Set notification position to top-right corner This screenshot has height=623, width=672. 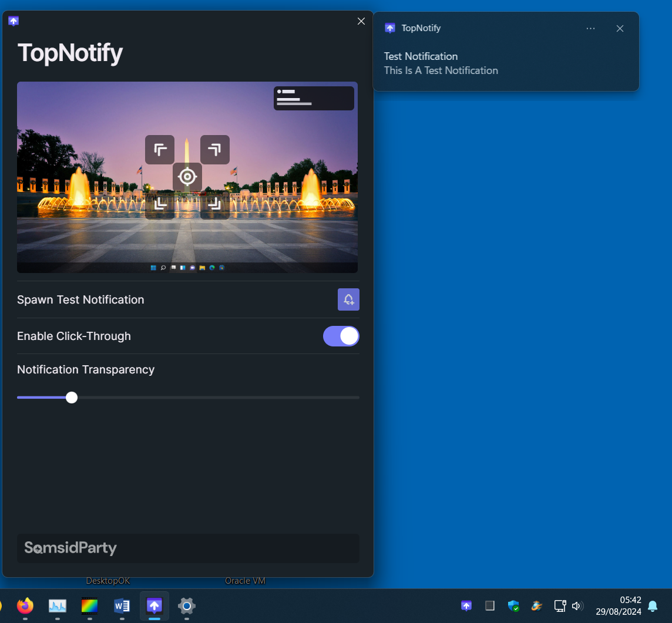pyautogui.click(x=215, y=150)
